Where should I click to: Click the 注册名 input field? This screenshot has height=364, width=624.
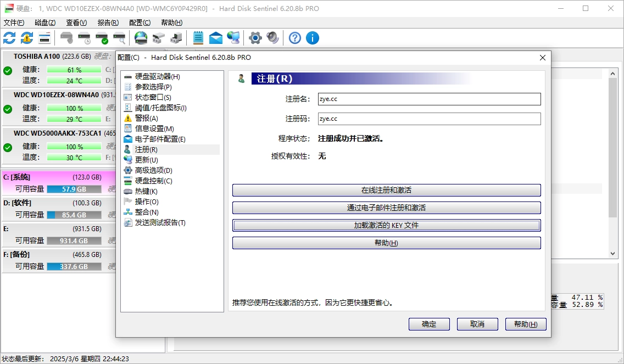(x=429, y=99)
